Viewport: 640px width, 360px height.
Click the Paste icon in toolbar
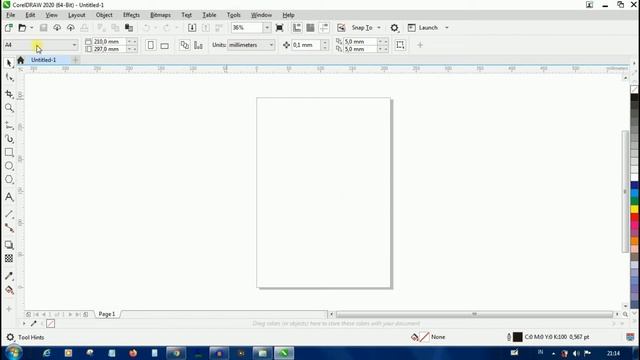[129, 28]
